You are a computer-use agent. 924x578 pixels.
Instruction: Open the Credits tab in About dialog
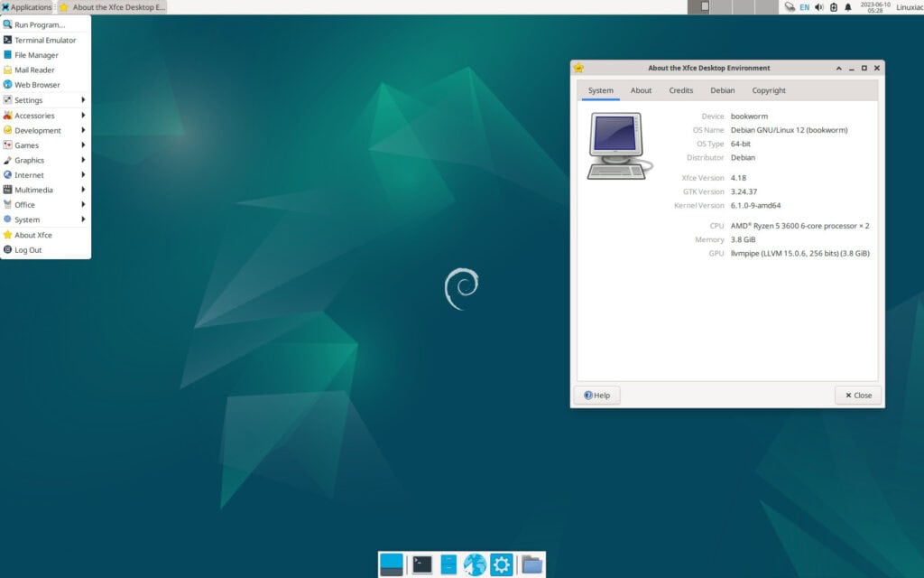pos(681,90)
